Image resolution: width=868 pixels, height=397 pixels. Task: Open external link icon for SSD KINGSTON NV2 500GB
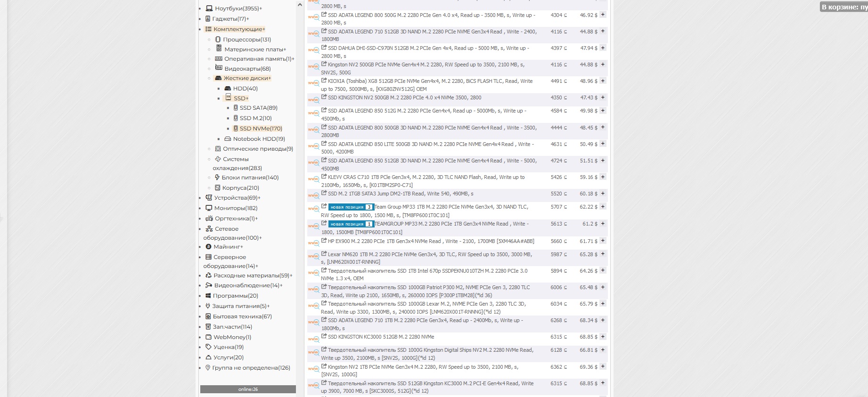click(324, 97)
